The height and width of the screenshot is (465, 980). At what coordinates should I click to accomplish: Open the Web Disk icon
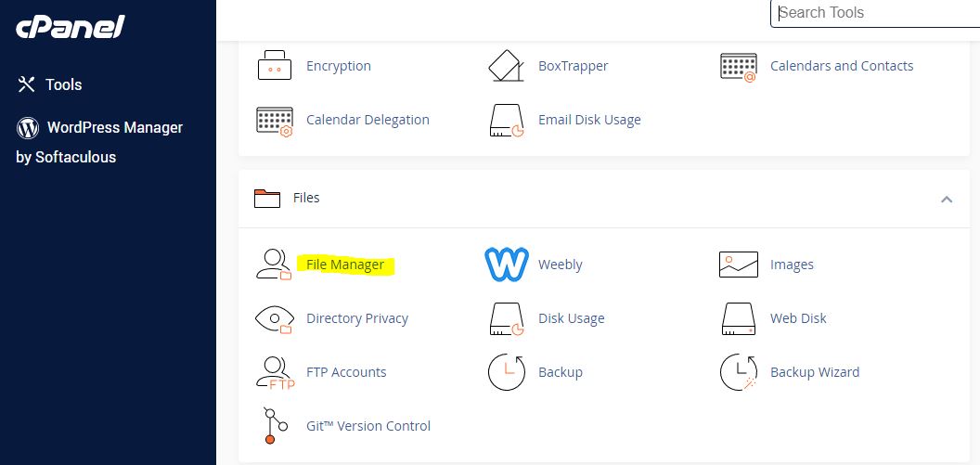point(739,318)
